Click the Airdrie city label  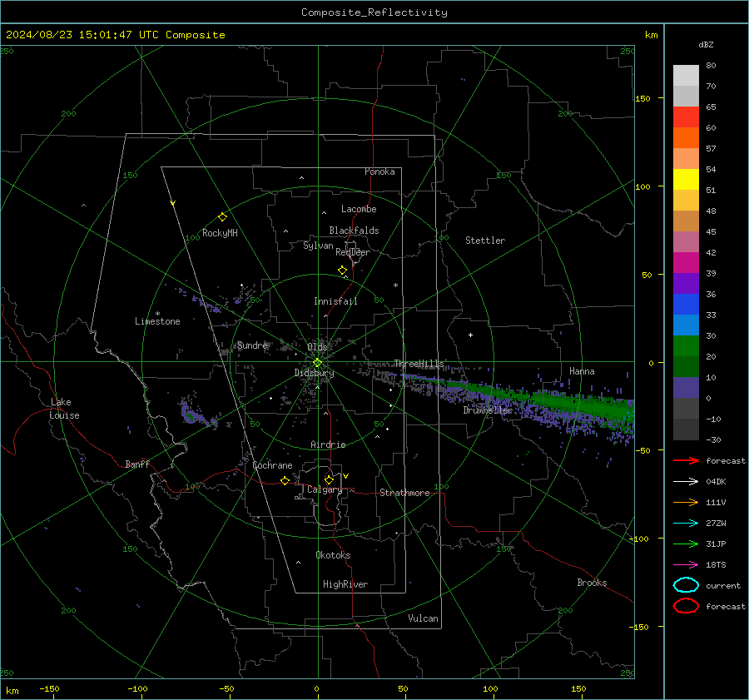pos(328,444)
